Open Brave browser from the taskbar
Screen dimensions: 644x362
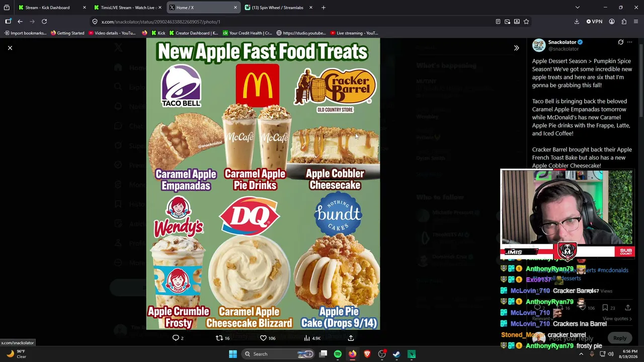367,354
